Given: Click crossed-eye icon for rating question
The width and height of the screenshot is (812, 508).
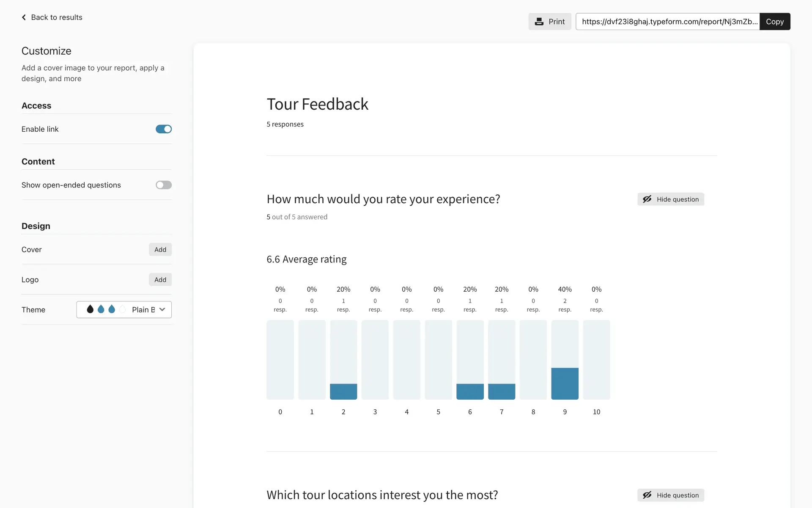Looking at the screenshot, I should pos(647,199).
